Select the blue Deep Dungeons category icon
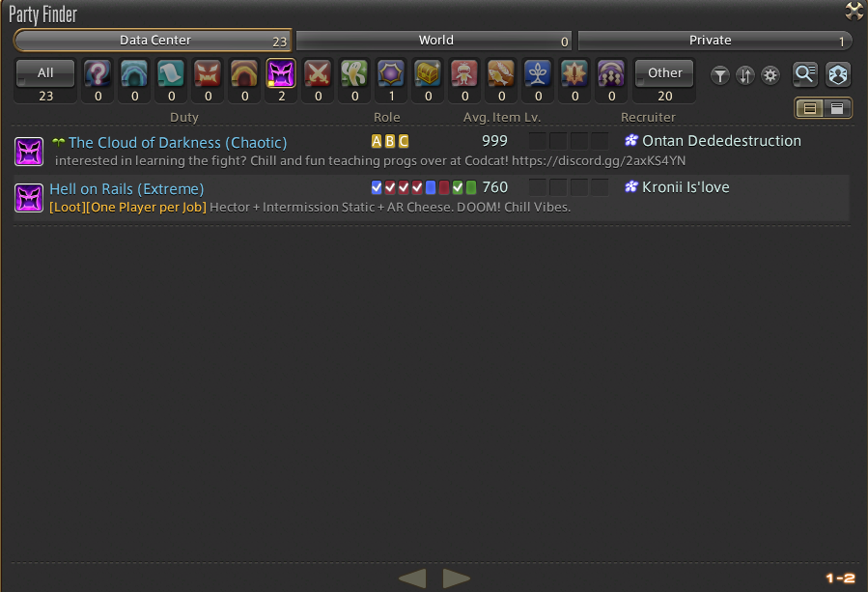Screen dimensions: 868x592 click(x=538, y=73)
